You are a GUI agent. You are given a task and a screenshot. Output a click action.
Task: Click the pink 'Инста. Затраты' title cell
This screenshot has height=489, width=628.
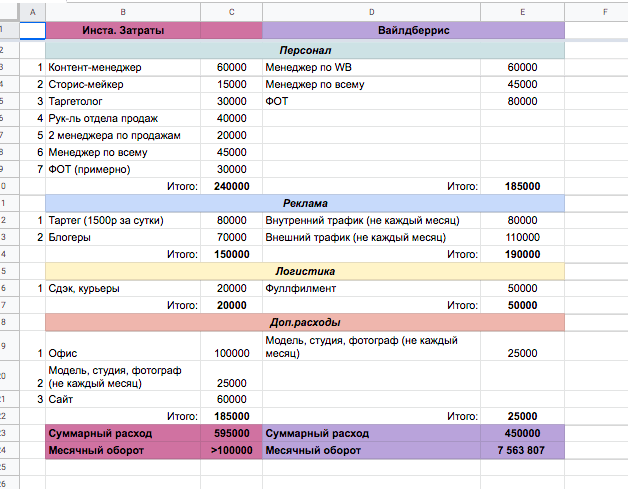tap(123, 30)
